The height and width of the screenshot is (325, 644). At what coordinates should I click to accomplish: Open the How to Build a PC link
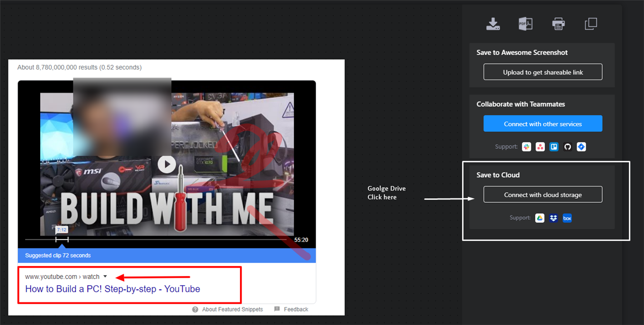point(113,289)
